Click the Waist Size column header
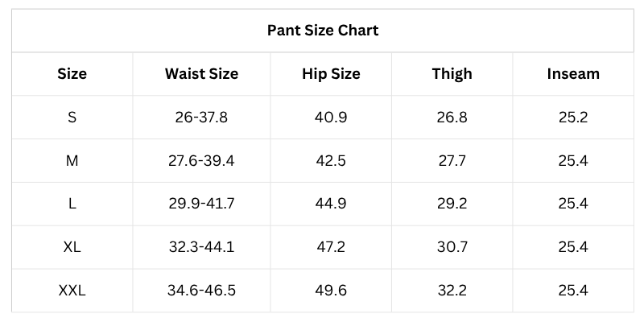 [201, 74]
